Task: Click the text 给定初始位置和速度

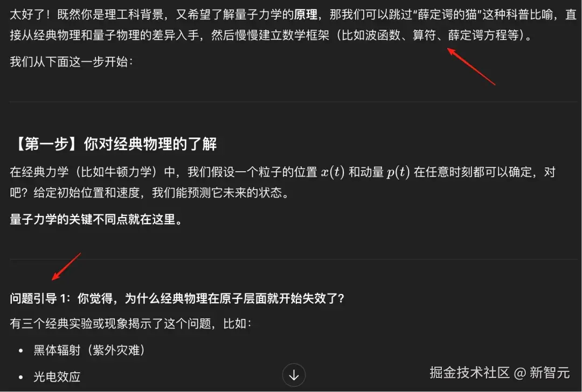Action: pyautogui.click(x=86, y=192)
